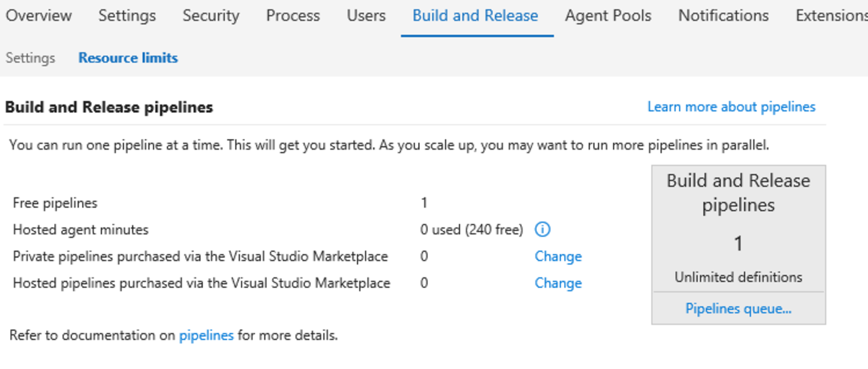Screen dimensions: 868x369
Task: Follow the pipelines documentation link
Action: [x=206, y=336]
